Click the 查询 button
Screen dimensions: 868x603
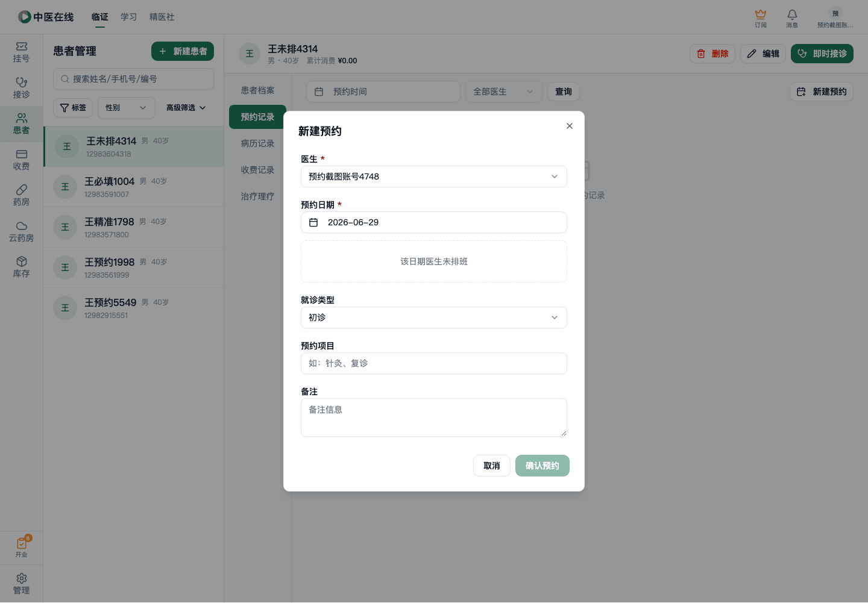[564, 92]
